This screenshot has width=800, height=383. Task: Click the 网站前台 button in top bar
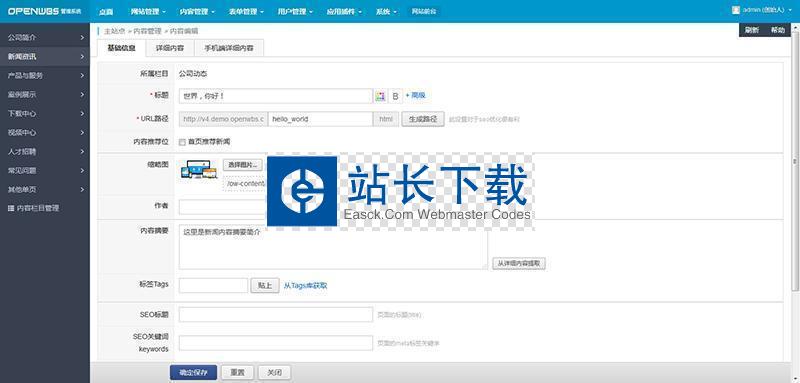tap(424, 11)
